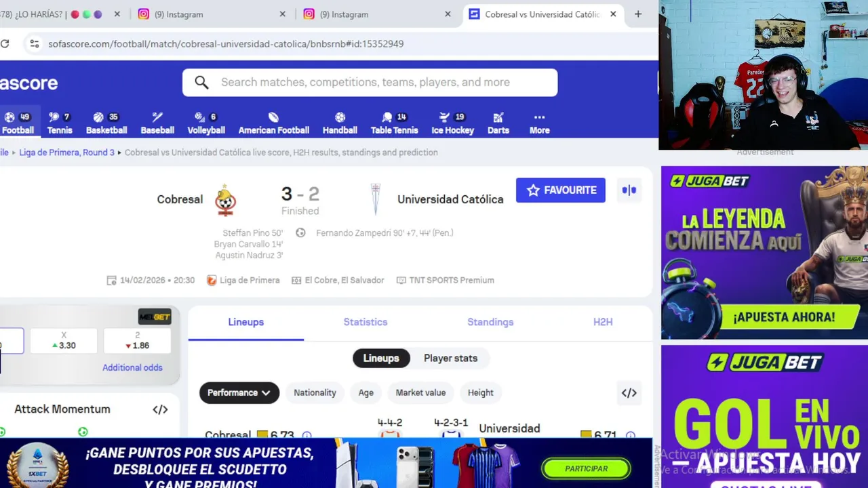Click the search magnifier icon

(201, 83)
